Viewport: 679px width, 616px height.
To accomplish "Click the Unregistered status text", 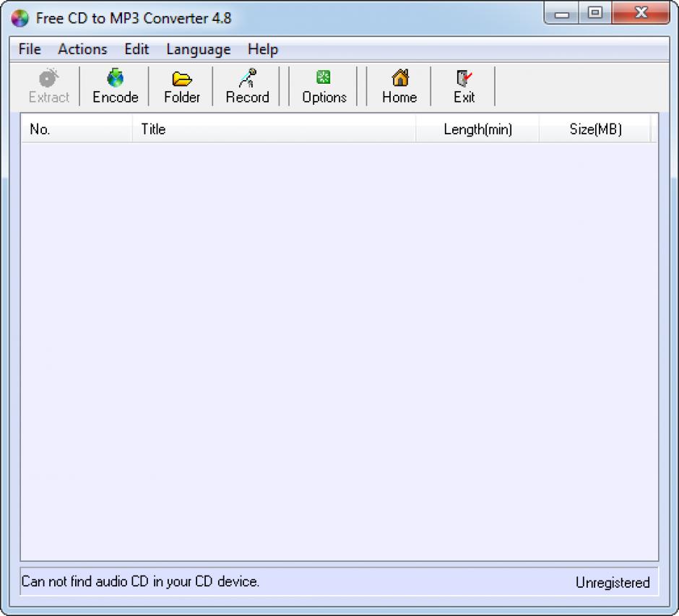I will [x=613, y=583].
